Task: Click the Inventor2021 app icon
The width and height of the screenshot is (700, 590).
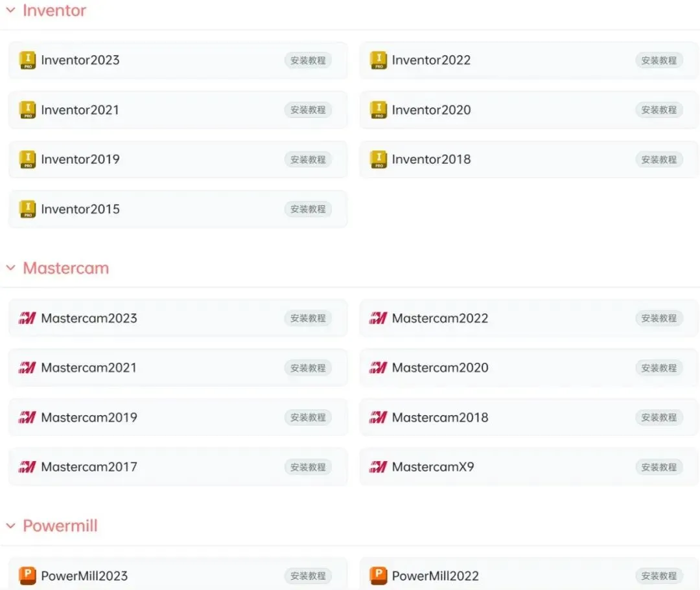Action: (28, 109)
